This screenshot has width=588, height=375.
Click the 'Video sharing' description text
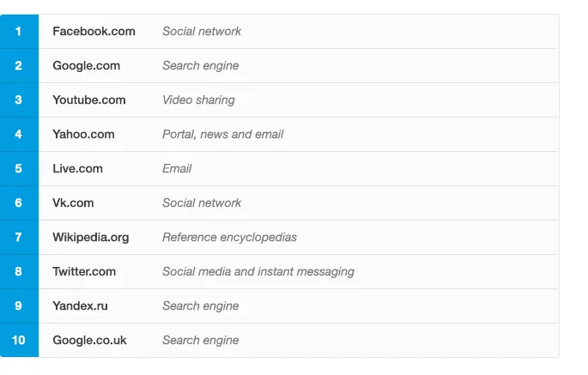click(x=198, y=100)
